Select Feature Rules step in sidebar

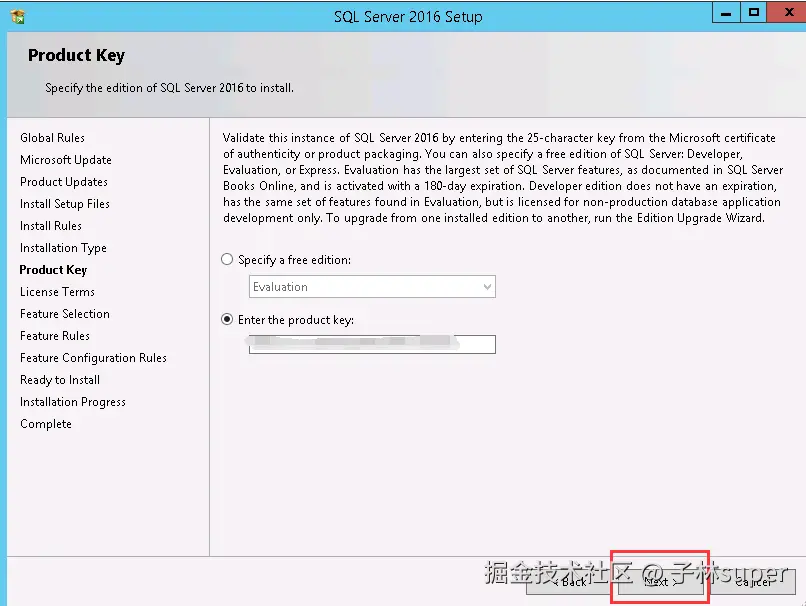(55, 336)
